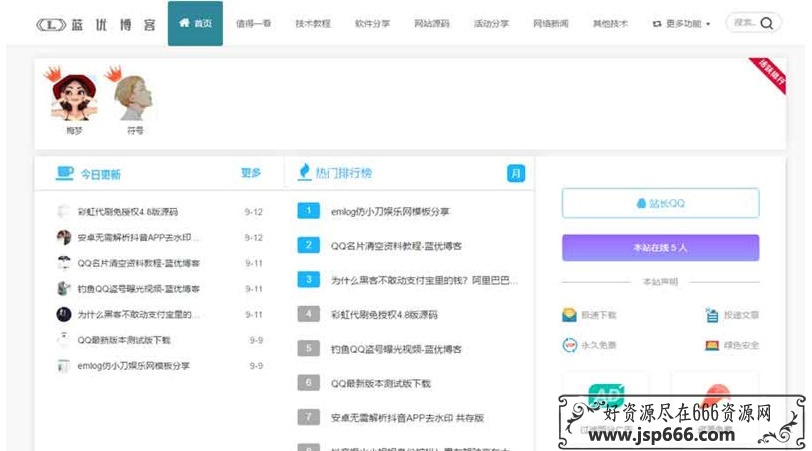Click 更多 link in 今日更新
Viewport: 812px width, 451px height.
coord(250,173)
